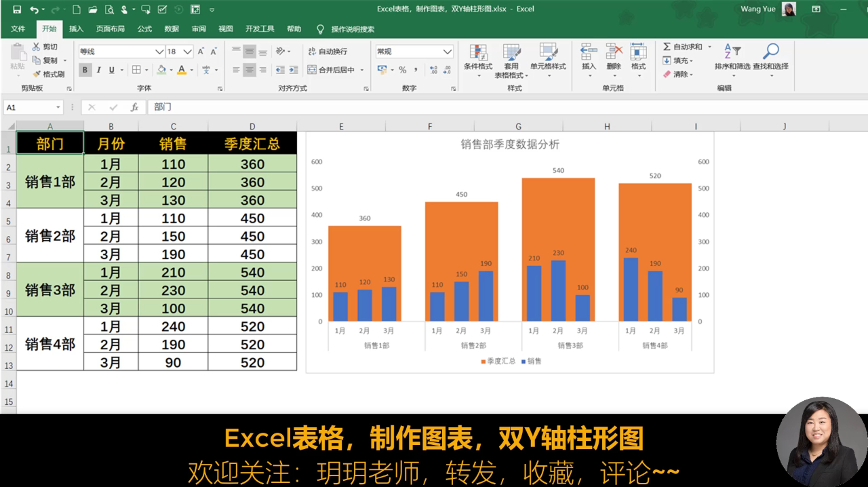Create a new workbook from the quick access toolbar

[76, 9]
